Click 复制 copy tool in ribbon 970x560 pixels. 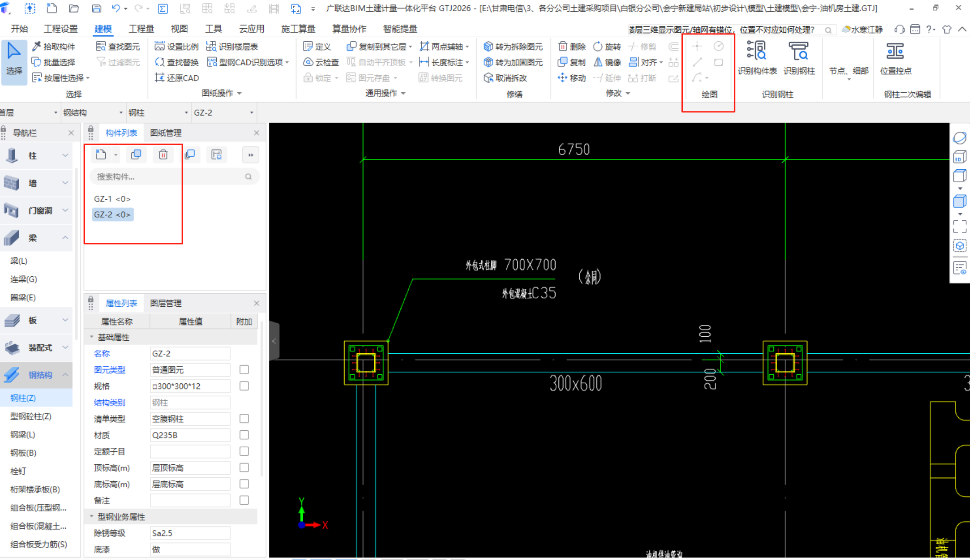572,62
